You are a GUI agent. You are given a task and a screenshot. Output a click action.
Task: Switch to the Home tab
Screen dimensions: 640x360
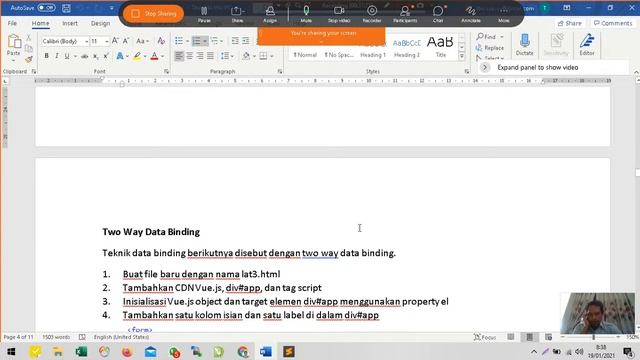point(40,23)
